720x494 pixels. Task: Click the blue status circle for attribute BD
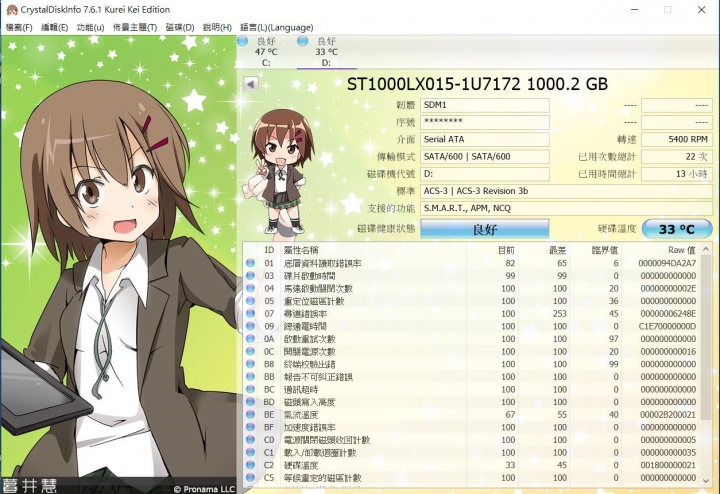click(x=250, y=402)
